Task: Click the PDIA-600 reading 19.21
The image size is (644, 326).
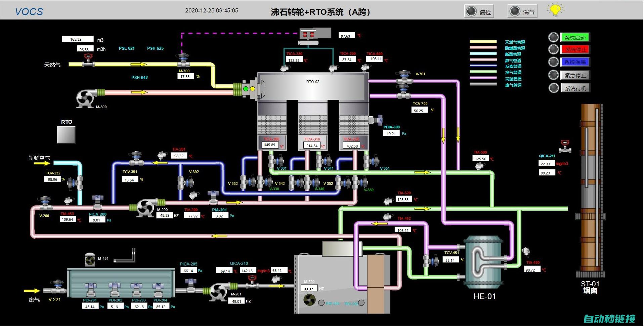Action: 391,133
